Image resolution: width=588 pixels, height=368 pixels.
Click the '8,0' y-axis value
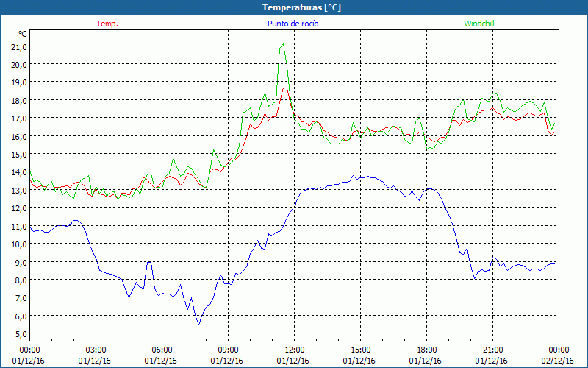pyautogui.click(x=21, y=280)
